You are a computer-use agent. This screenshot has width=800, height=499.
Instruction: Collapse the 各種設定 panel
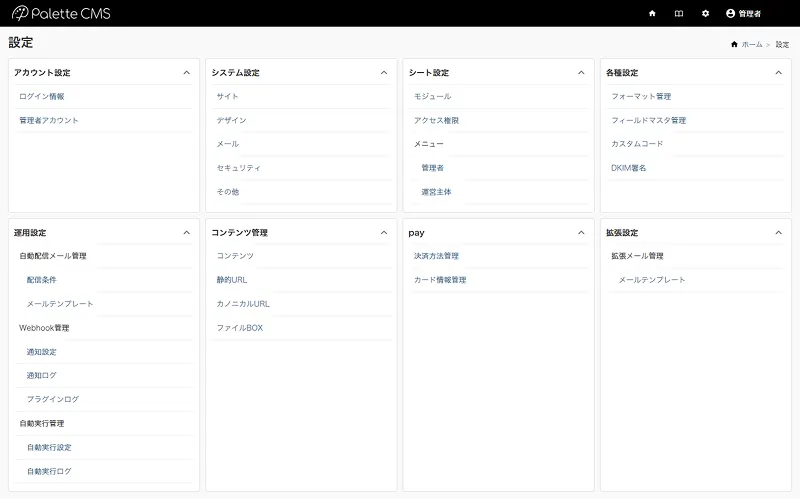point(779,72)
